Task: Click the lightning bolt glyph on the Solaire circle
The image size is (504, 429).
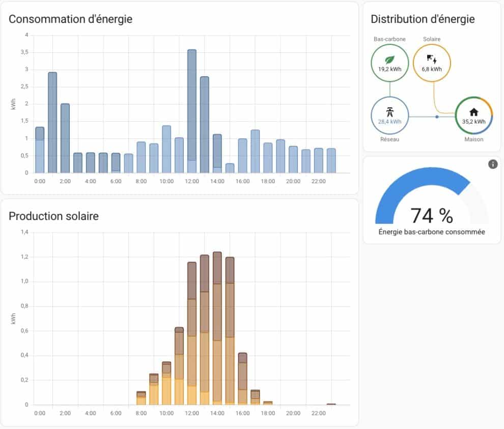Action: (436, 61)
